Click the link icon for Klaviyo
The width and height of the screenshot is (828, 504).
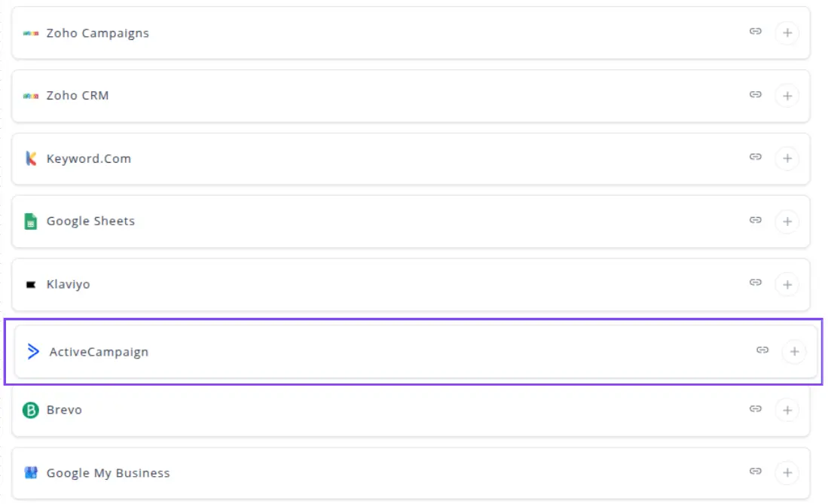pos(755,283)
